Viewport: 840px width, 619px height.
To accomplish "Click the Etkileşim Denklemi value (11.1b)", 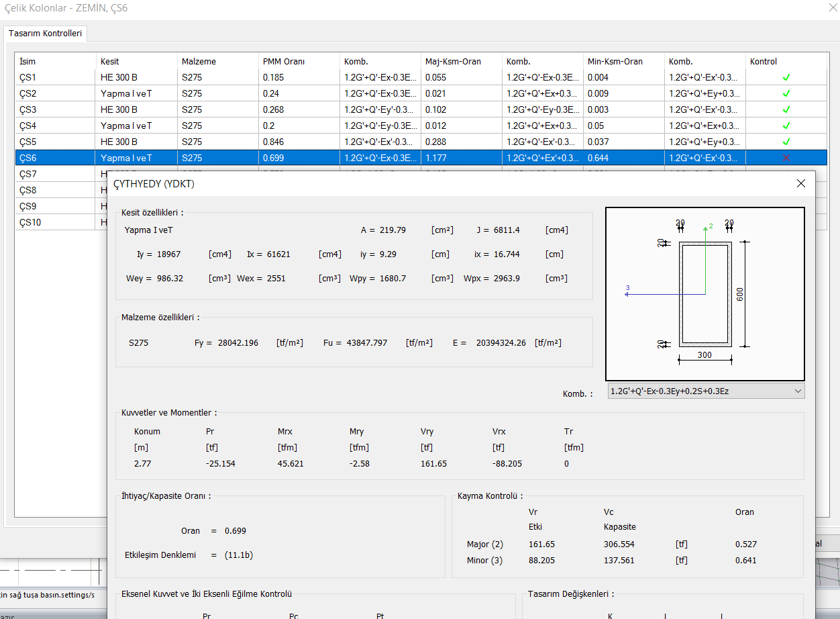I will tap(240, 555).
